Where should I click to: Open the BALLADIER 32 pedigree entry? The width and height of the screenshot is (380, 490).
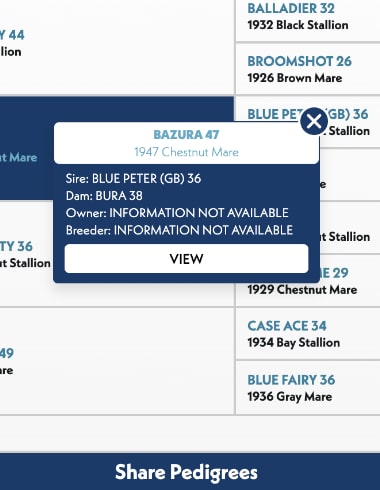291,8
